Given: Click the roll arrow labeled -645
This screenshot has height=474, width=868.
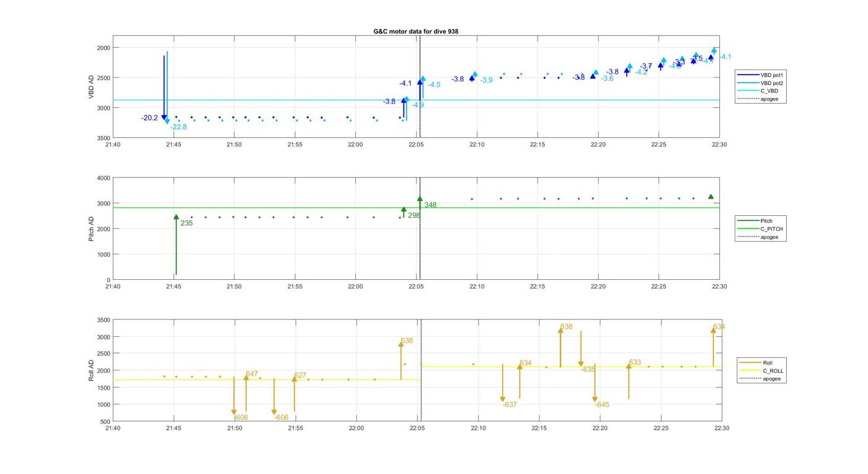Looking at the screenshot, I should pos(595,383).
